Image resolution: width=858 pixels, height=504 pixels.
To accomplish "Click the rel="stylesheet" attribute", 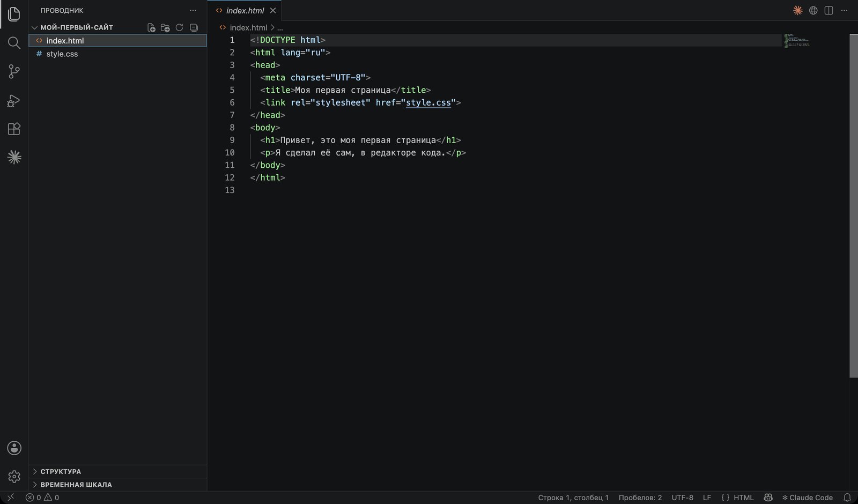I will [330, 102].
